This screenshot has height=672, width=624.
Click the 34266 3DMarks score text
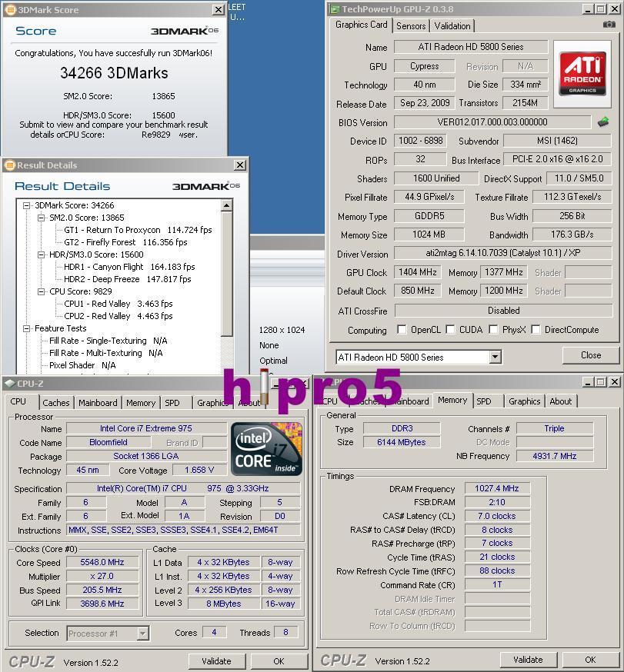click(114, 73)
